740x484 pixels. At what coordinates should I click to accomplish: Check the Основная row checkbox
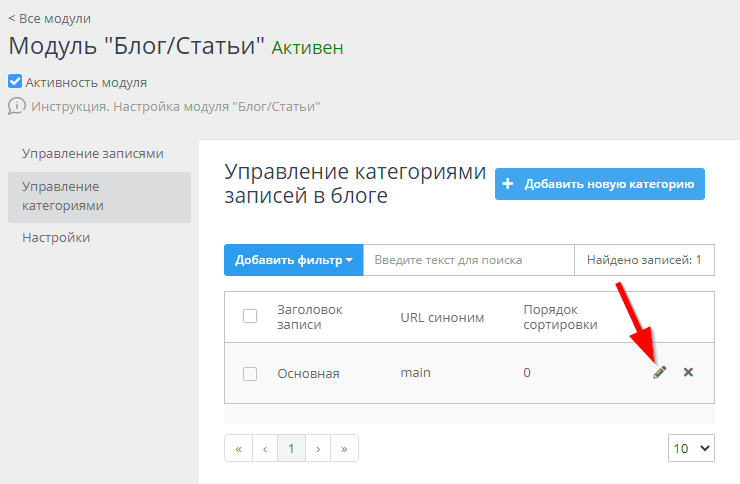click(250, 374)
